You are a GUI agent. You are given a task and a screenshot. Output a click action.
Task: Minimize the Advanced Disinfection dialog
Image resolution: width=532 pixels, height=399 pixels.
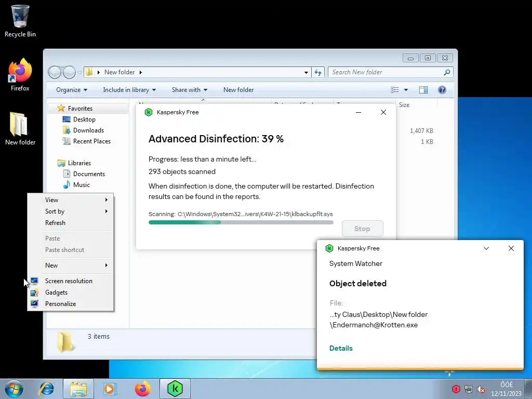[358, 112]
